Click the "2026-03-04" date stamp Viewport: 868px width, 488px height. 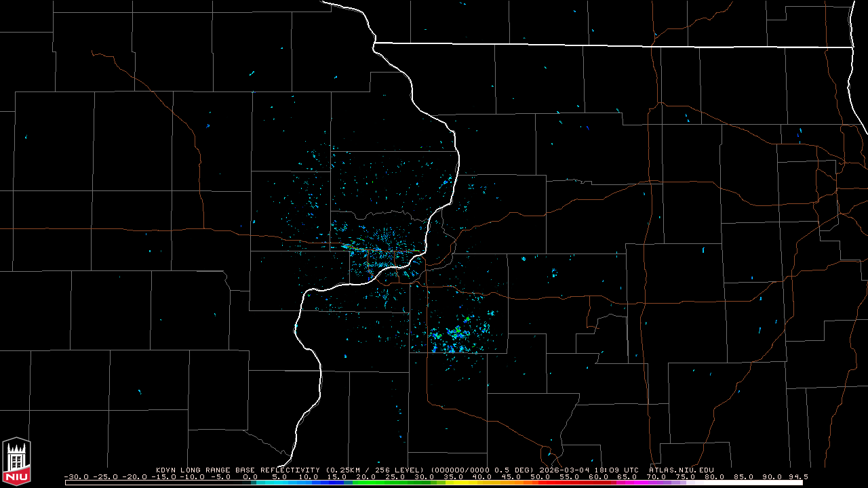564,470
